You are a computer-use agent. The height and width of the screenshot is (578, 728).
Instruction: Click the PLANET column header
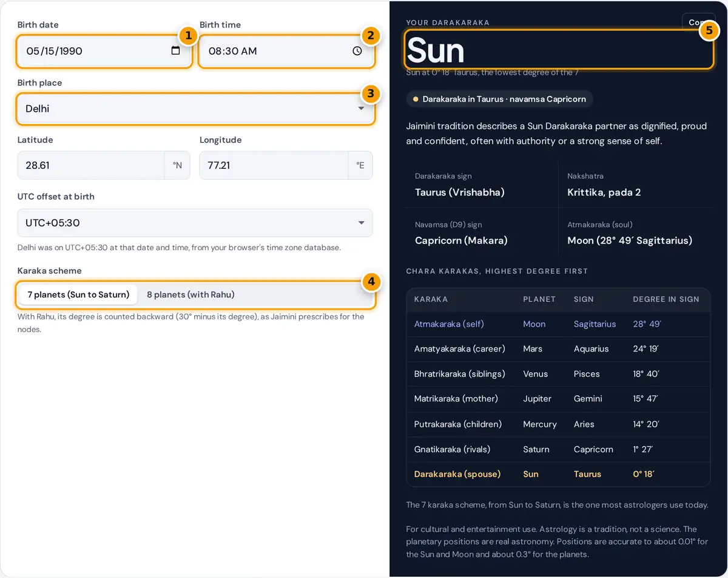pyautogui.click(x=539, y=299)
